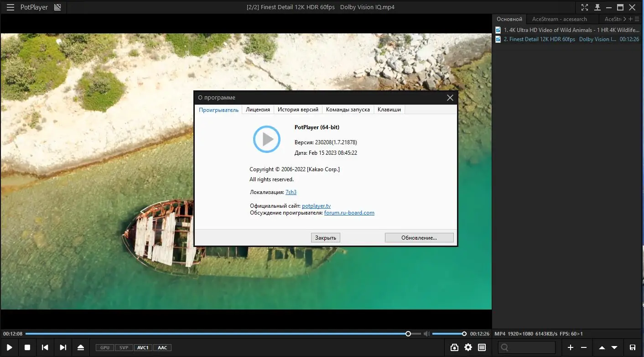The width and height of the screenshot is (644, 357).
Task: Open the История версий tab
Action: coord(298,110)
